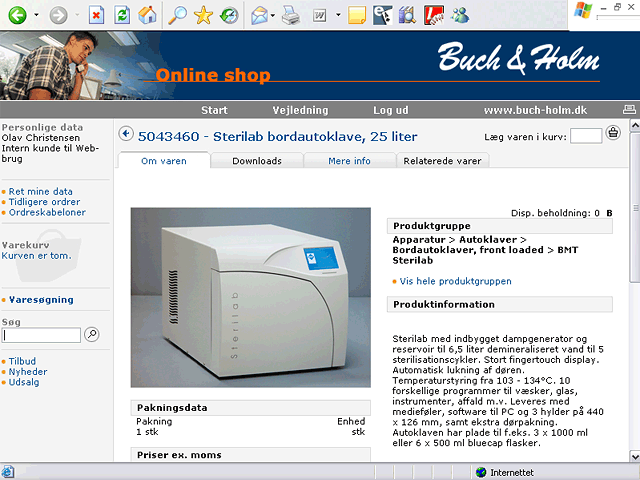This screenshot has height=480, width=640.
Task: Select the 'Om varen' tab
Action: [164, 161]
